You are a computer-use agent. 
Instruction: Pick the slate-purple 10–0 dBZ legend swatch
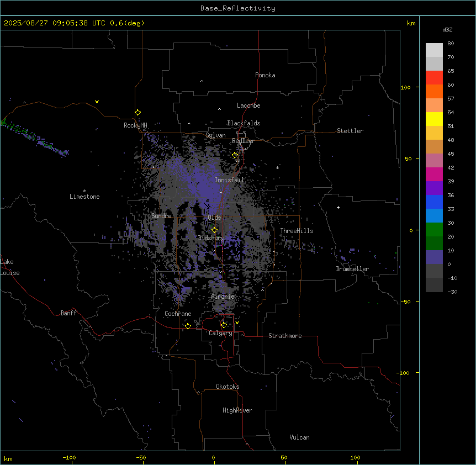[x=434, y=257]
